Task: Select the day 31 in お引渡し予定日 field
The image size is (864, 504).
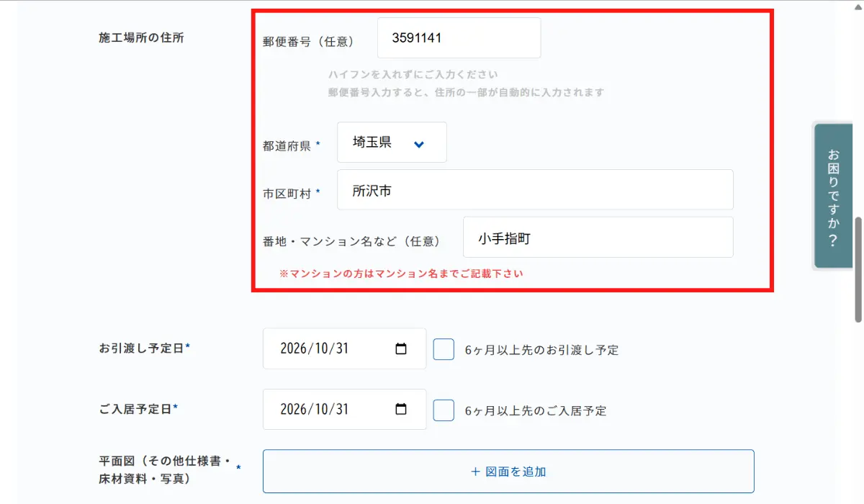Action: click(341, 349)
